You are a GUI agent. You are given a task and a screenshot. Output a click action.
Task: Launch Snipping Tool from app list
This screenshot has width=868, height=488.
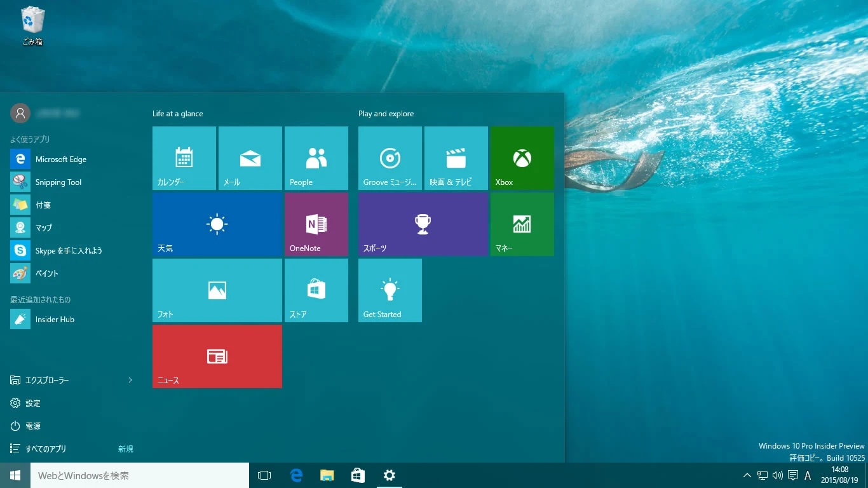coord(72,182)
